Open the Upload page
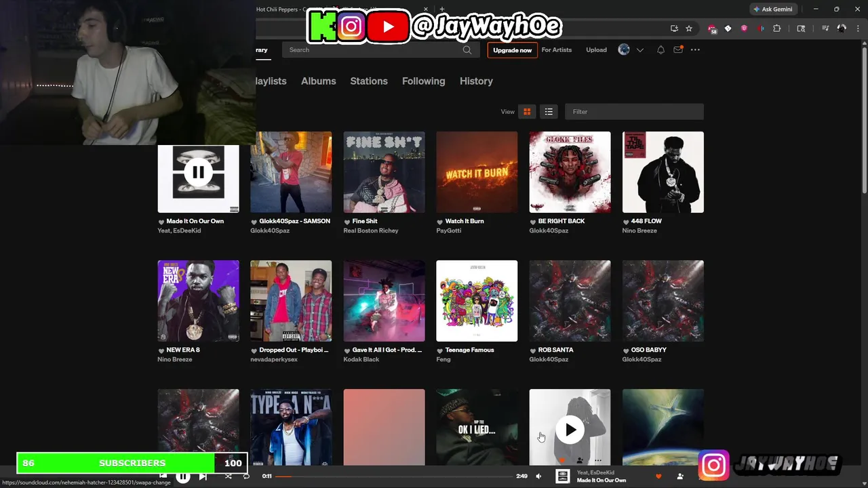The image size is (868, 488). click(x=596, y=50)
